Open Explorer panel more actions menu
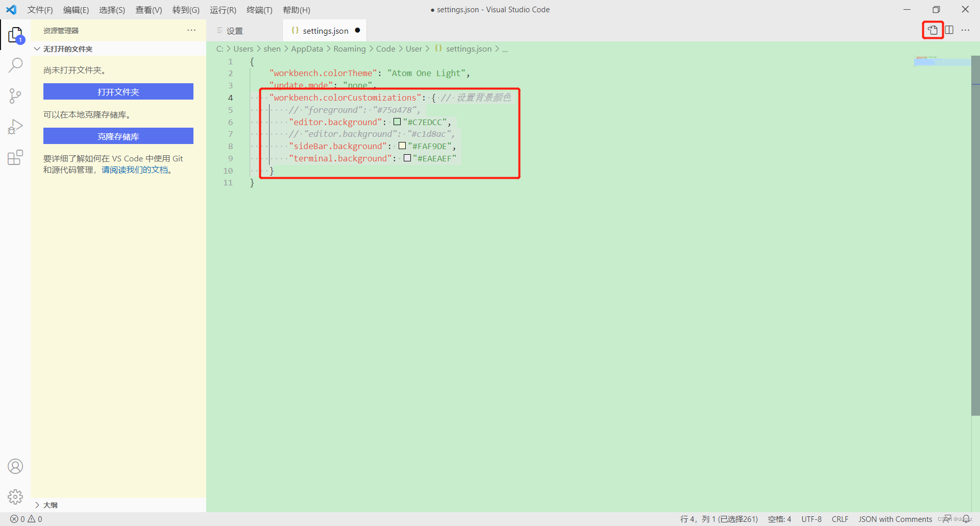The image size is (980, 526). (191, 31)
